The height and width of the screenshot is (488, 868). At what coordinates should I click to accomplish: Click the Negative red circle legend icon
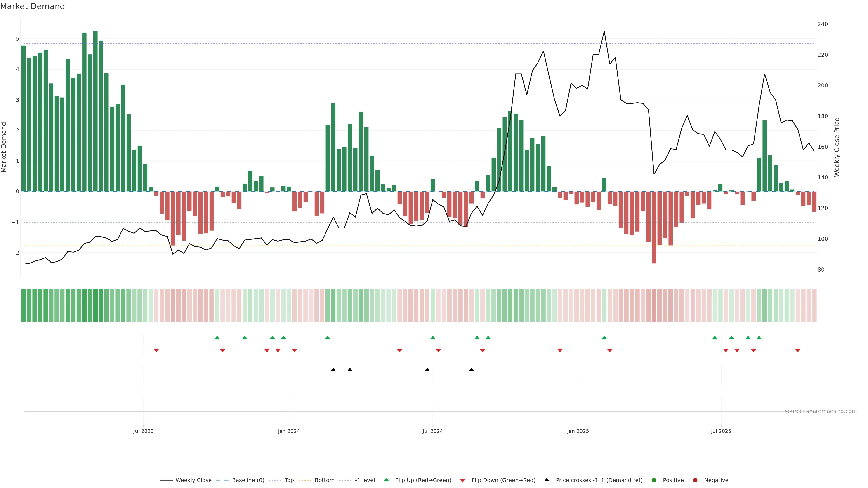click(695, 480)
